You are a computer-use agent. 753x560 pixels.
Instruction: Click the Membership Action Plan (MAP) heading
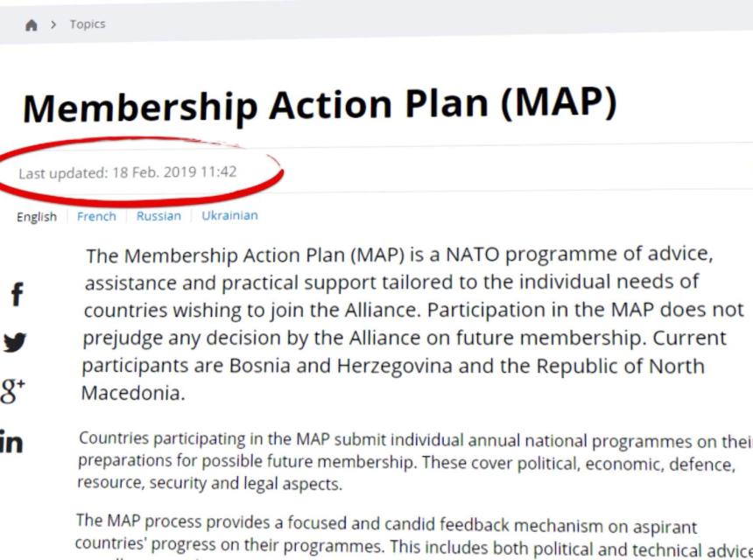point(319,107)
